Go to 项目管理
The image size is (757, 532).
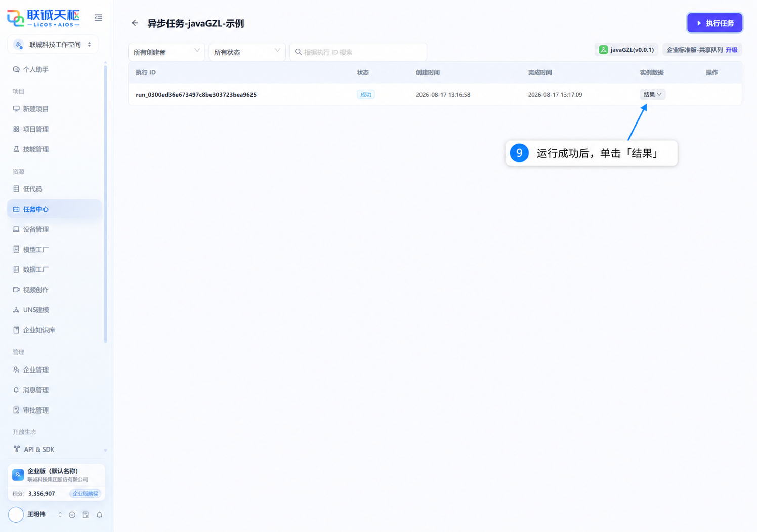pyautogui.click(x=54, y=129)
